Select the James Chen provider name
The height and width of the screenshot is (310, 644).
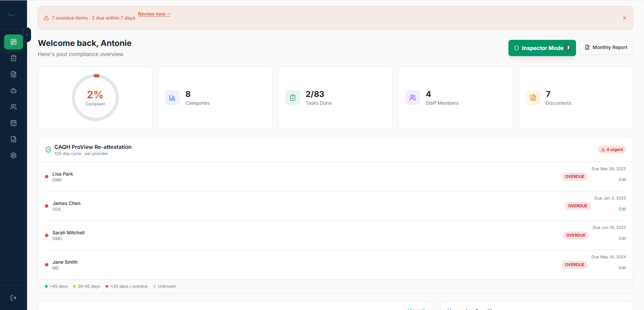point(66,203)
